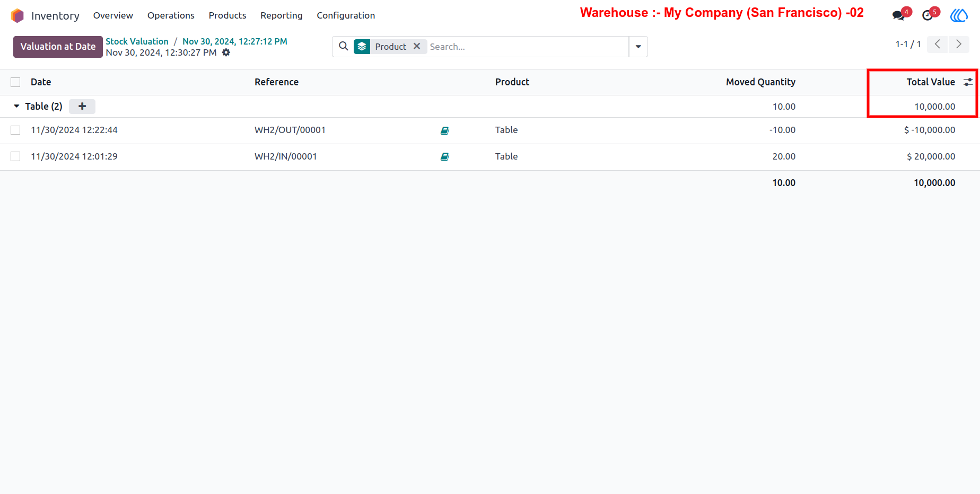The height and width of the screenshot is (494, 980).
Task: Select the WH2/OUT/00001 row checkbox
Action: 15,130
